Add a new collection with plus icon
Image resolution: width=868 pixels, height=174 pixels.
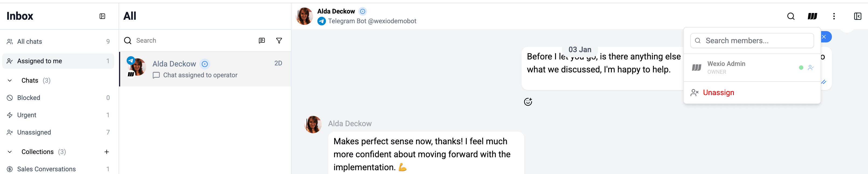[x=106, y=152]
